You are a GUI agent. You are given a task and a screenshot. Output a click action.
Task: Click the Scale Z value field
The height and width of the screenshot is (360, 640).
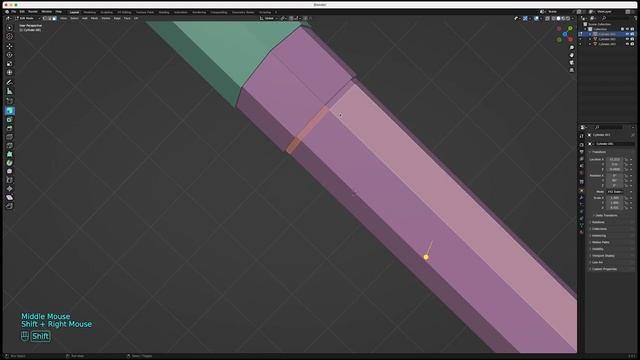click(x=614, y=207)
